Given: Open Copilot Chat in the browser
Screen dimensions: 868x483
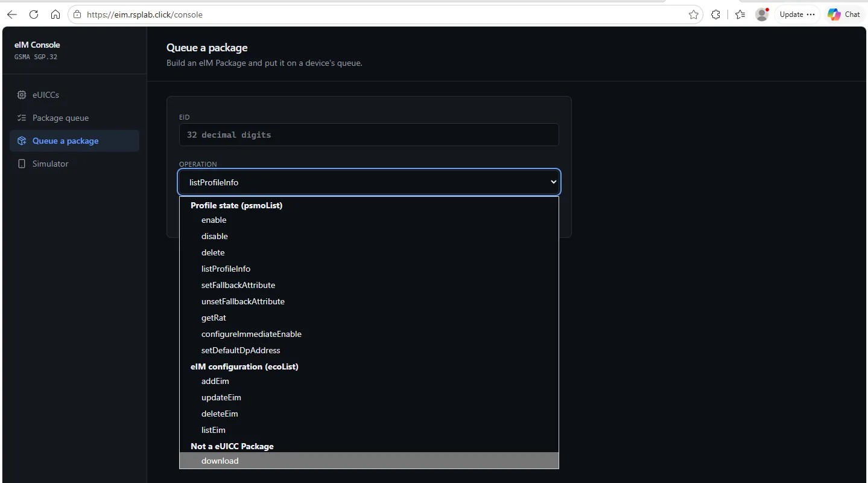Looking at the screenshot, I should tap(844, 14).
